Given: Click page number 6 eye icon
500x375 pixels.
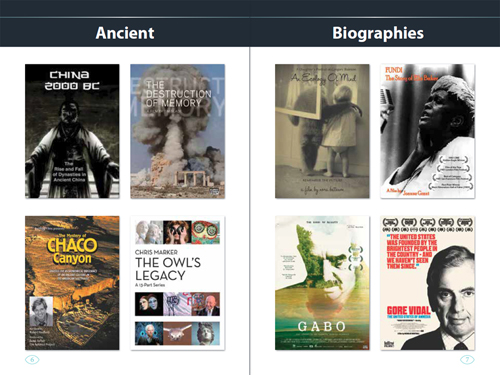Looking at the screenshot, I should [x=32, y=360].
